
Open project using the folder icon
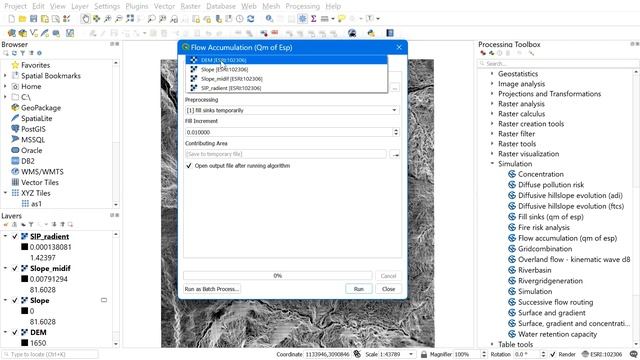(22, 19)
